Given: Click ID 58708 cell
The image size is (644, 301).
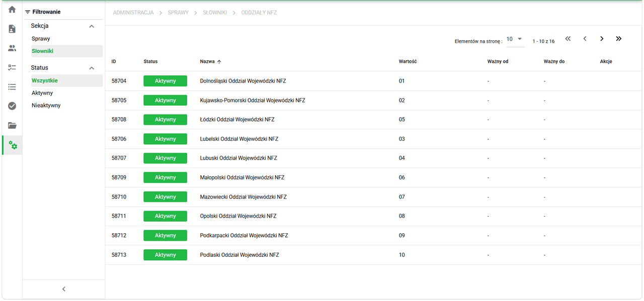Looking at the screenshot, I should pos(119,120).
